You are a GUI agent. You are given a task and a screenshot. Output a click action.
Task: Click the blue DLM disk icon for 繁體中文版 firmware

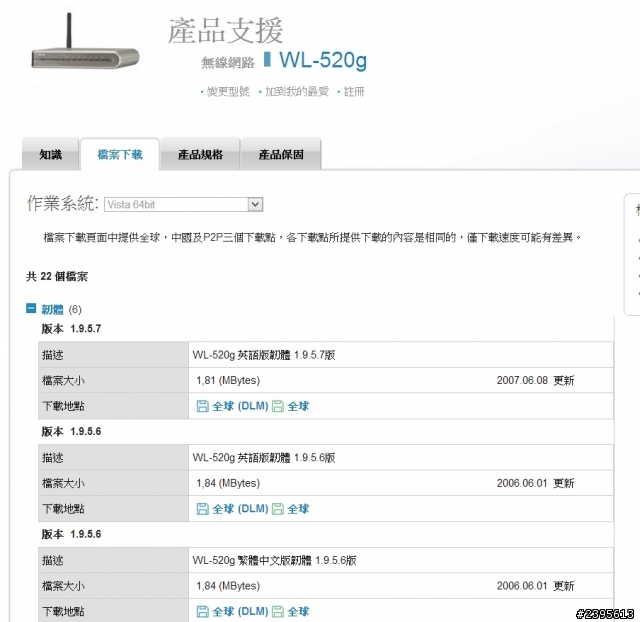[x=202, y=611]
